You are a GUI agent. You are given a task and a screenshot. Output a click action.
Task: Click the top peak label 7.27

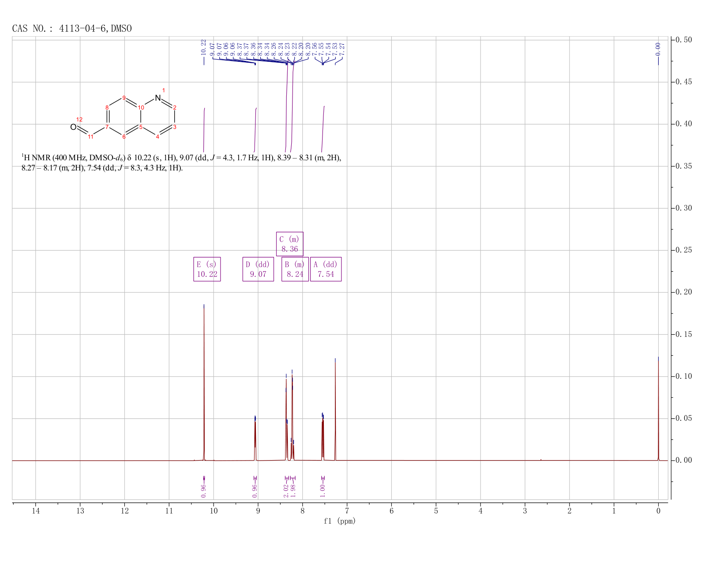tap(342, 49)
